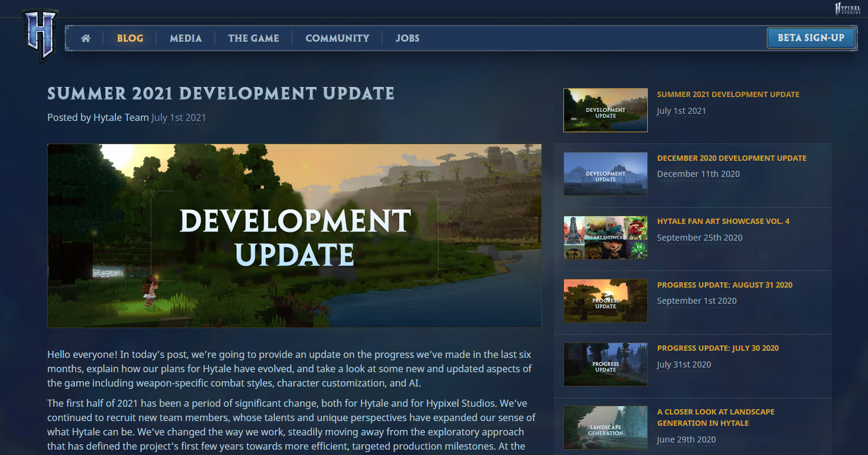Select the Progress Update August 31 thumbnail
This screenshot has height=455, width=868.
605,301
